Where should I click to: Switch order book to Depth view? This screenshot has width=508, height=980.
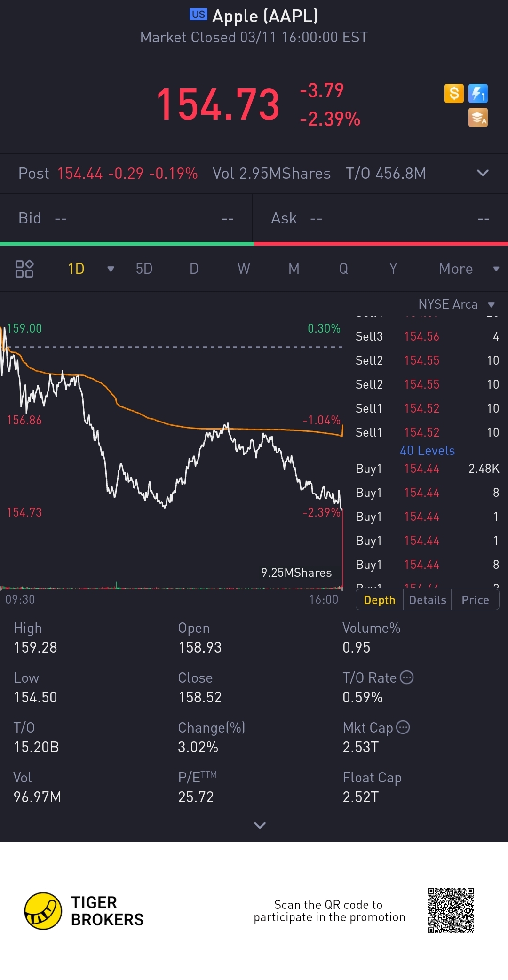pos(380,600)
